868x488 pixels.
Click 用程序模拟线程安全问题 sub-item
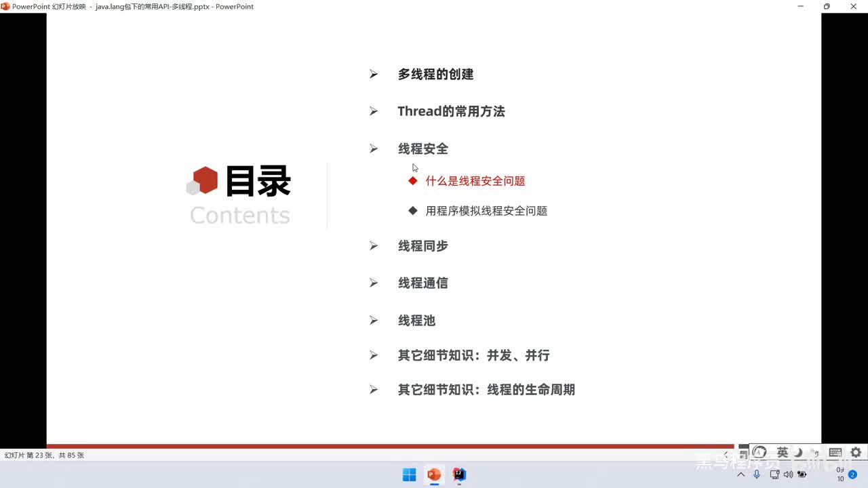486,211
